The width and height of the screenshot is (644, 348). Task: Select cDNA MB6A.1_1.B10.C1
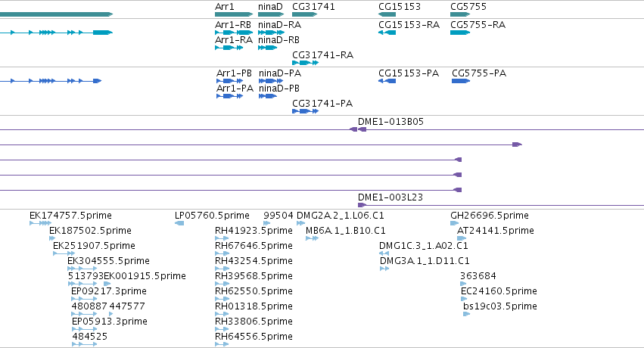pos(346,231)
